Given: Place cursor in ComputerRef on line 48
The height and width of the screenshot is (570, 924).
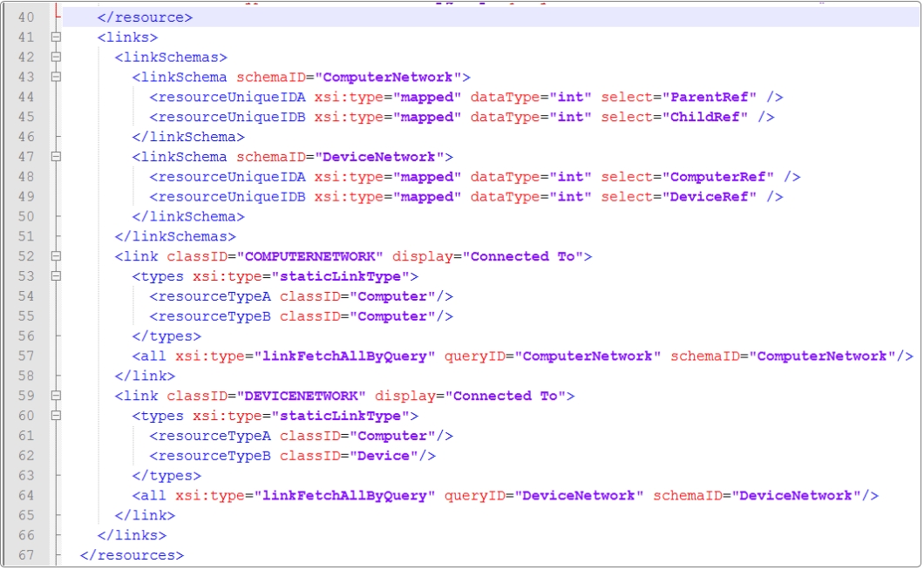Looking at the screenshot, I should pos(722,177).
